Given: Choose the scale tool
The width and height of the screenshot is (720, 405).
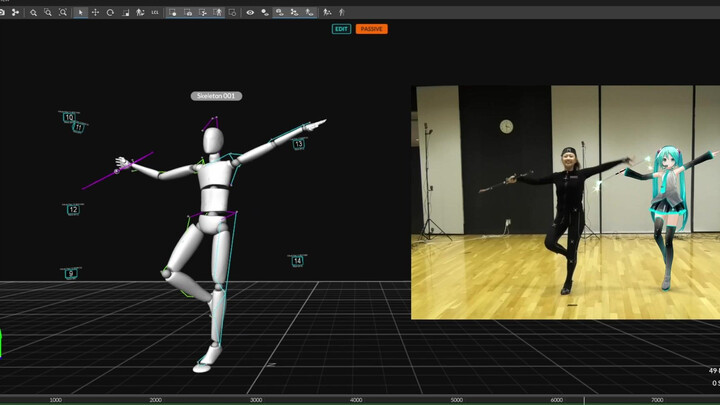Looking at the screenshot, I should [125, 12].
